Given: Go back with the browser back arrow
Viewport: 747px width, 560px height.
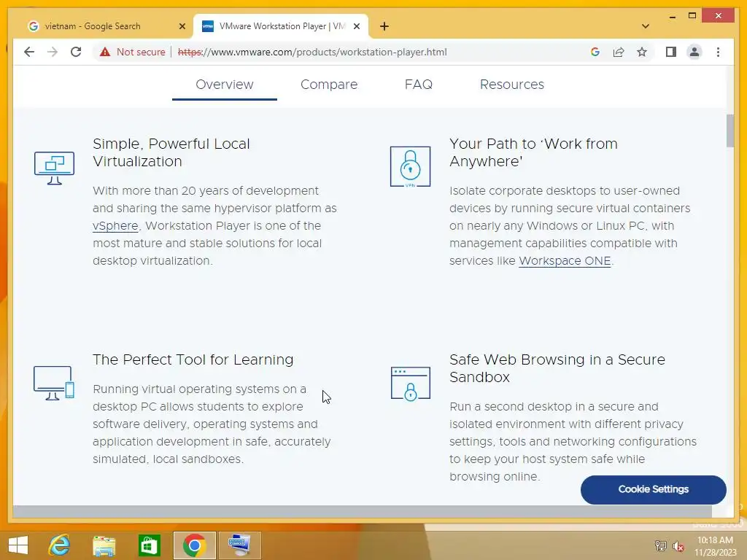Looking at the screenshot, I should pyautogui.click(x=29, y=52).
